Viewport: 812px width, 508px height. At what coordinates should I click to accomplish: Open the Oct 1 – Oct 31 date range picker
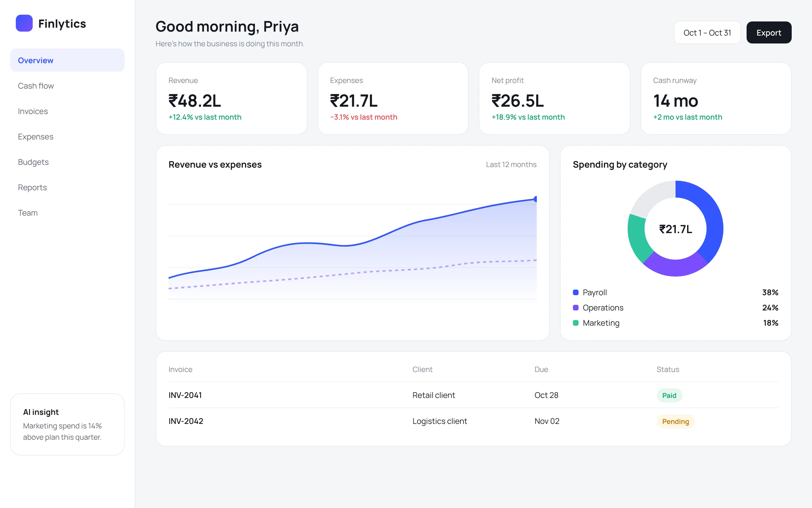(707, 32)
